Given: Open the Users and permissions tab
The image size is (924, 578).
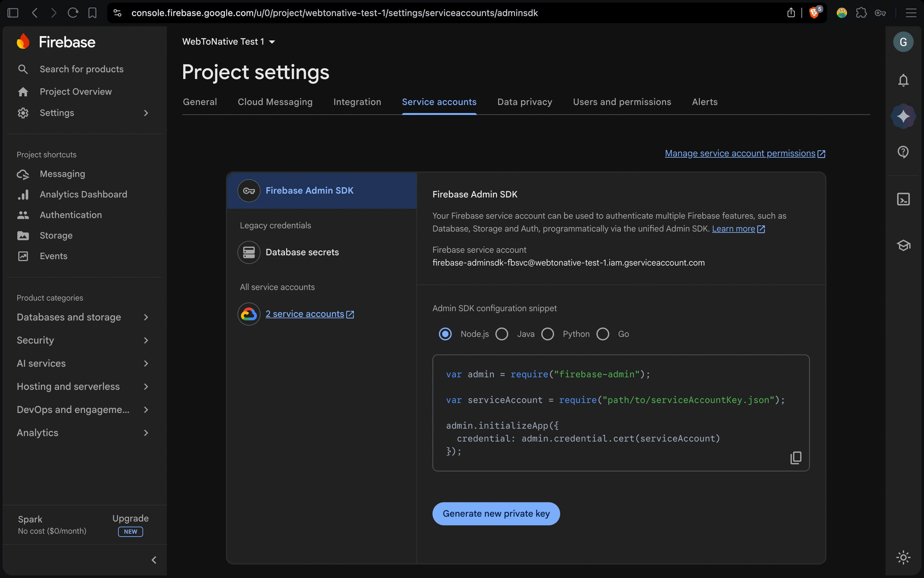Looking at the screenshot, I should (x=622, y=102).
